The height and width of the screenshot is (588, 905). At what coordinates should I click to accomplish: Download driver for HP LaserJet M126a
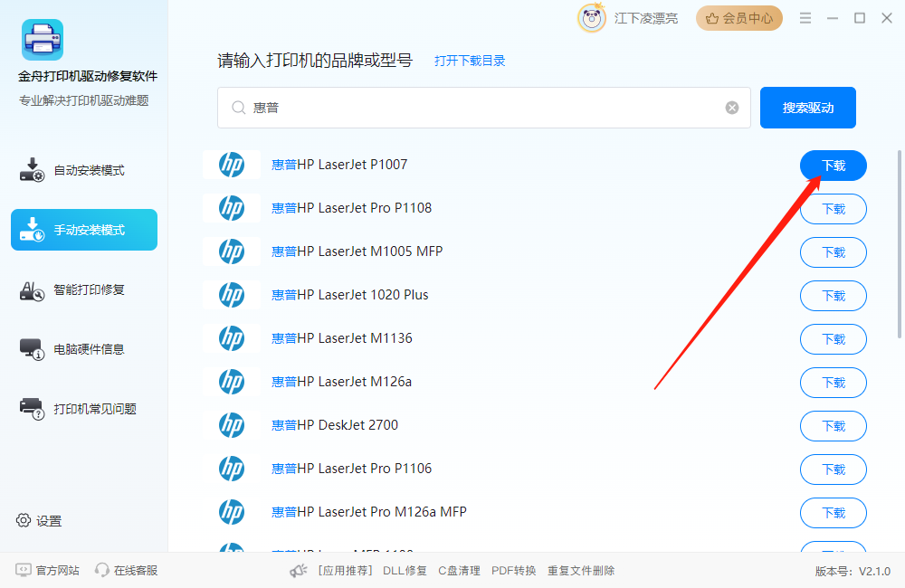[833, 383]
